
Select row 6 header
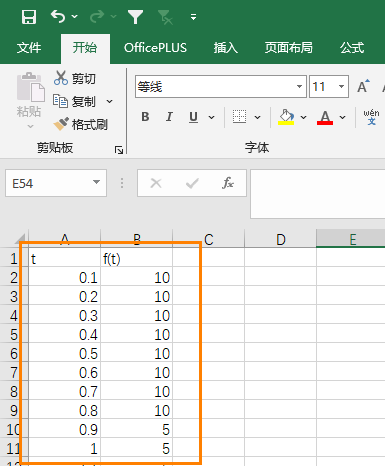(x=14, y=353)
